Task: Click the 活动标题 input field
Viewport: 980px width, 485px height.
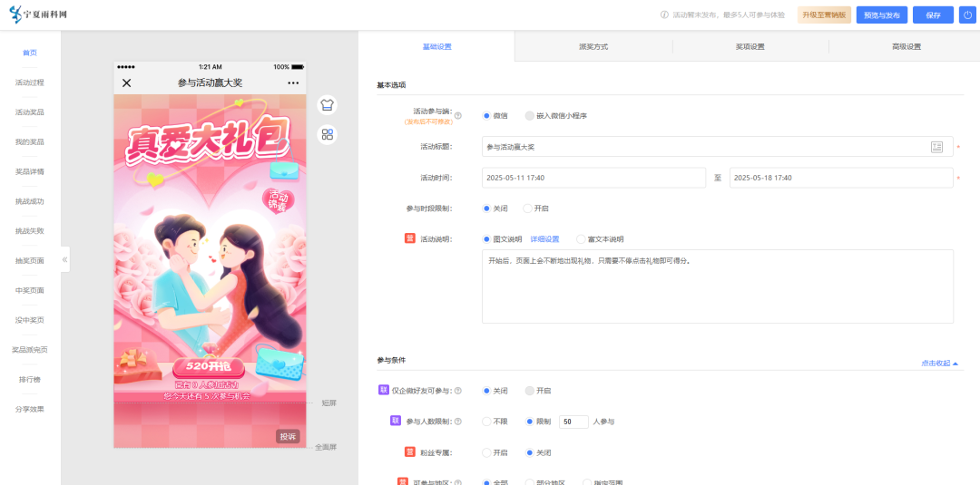Action: point(718,147)
